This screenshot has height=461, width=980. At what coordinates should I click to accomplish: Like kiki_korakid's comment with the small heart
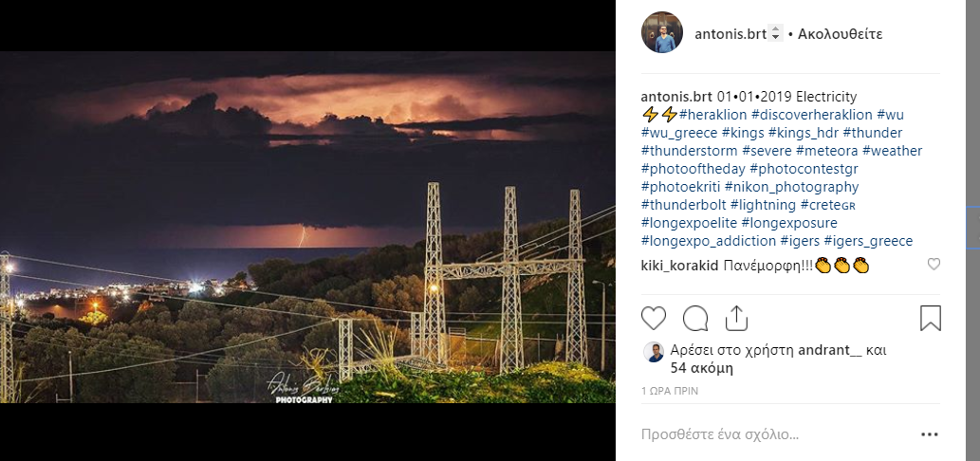pos(934,265)
